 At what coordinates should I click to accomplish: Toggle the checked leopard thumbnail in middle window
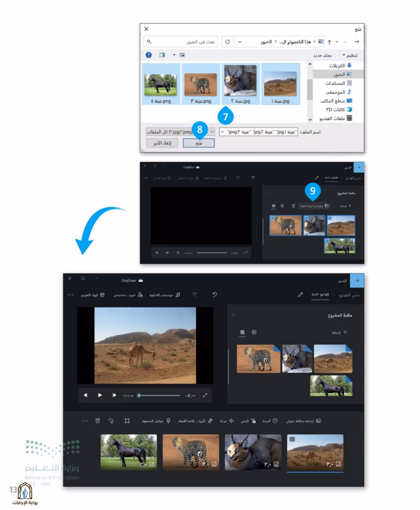pyautogui.click(x=286, y=225)
